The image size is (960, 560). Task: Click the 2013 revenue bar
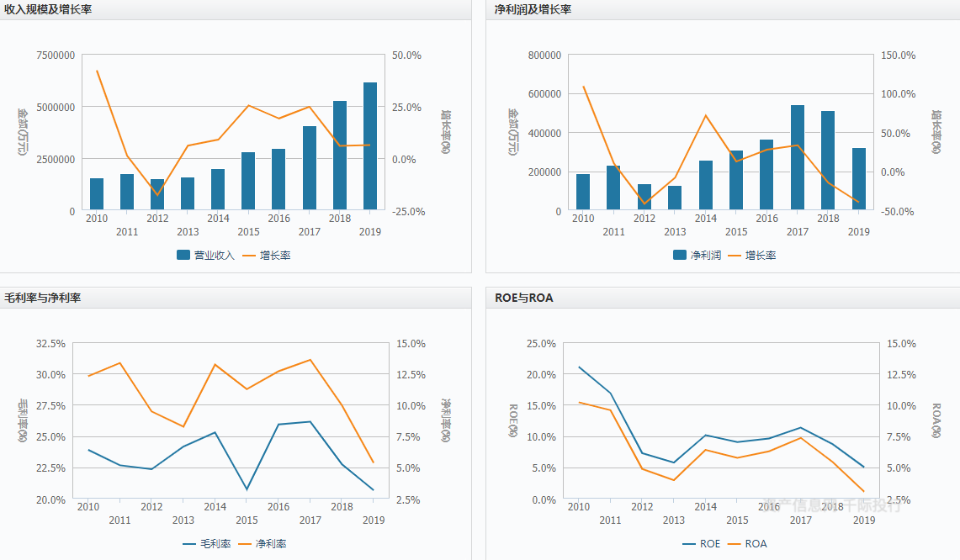(188, 194)
